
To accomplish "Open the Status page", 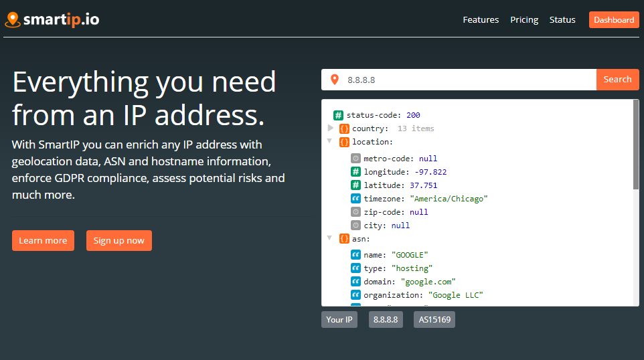I will click(562, 19).
